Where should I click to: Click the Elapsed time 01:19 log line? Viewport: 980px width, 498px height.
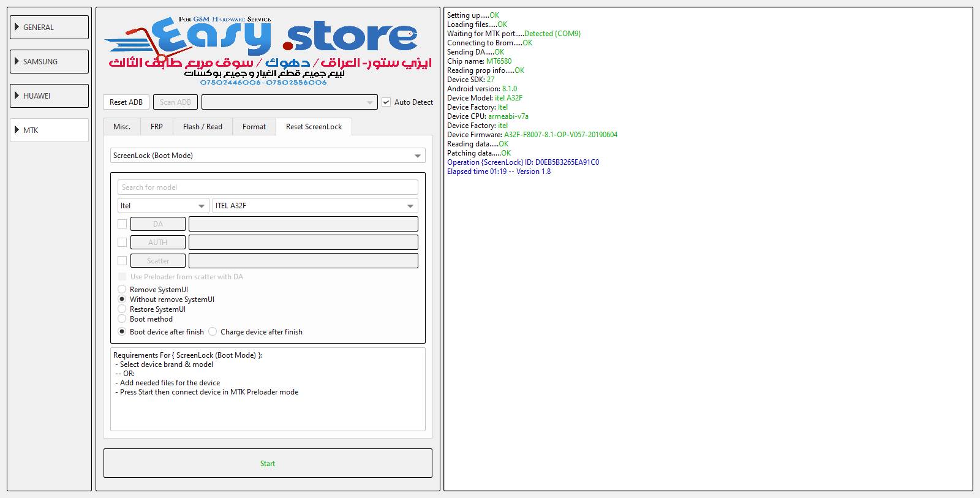coord(499,172)
